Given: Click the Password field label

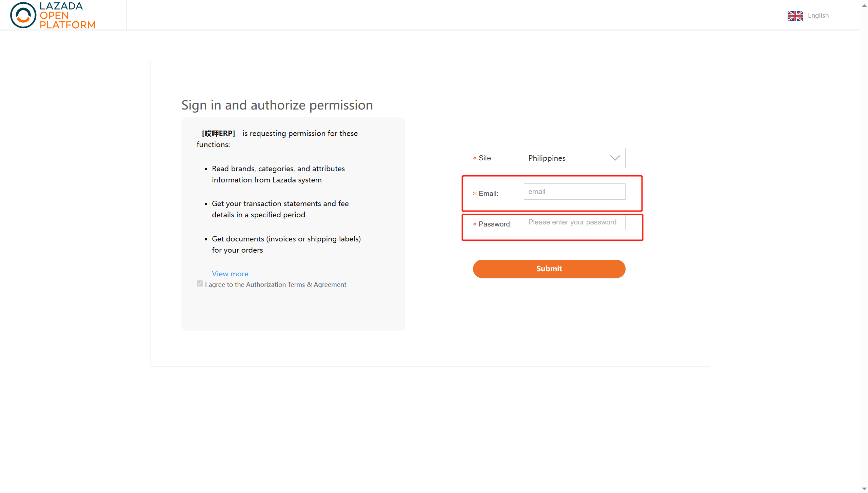Looking at the screenshot, I should coord(495,224).
